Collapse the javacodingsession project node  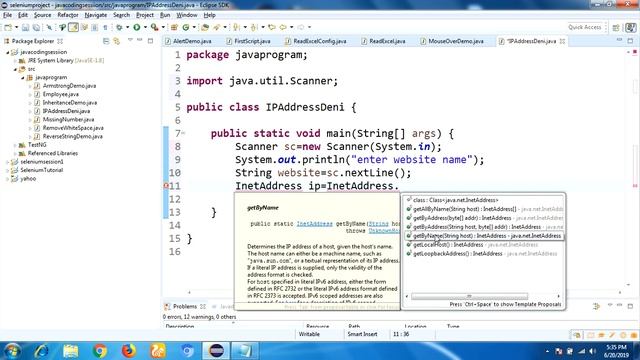[x=8, y=52]
